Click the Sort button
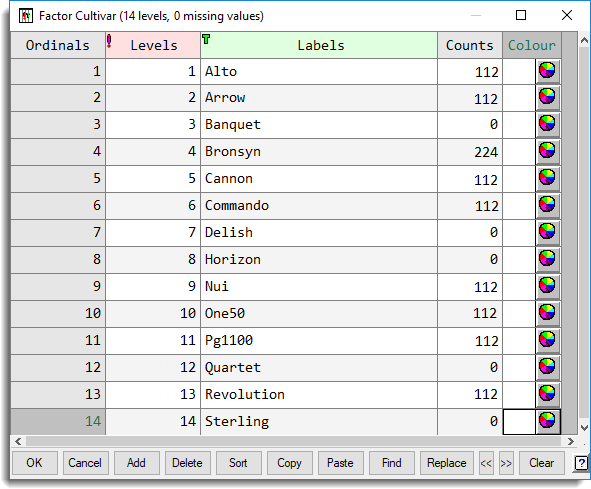 [x=238, y=463]
